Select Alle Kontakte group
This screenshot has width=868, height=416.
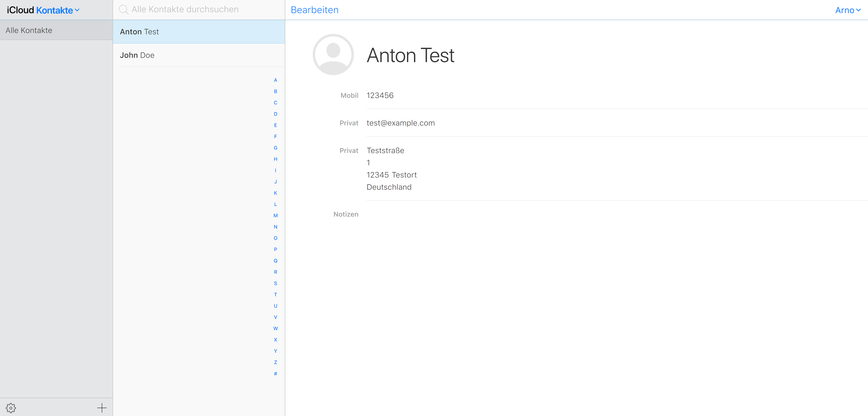tap(29, 30)
